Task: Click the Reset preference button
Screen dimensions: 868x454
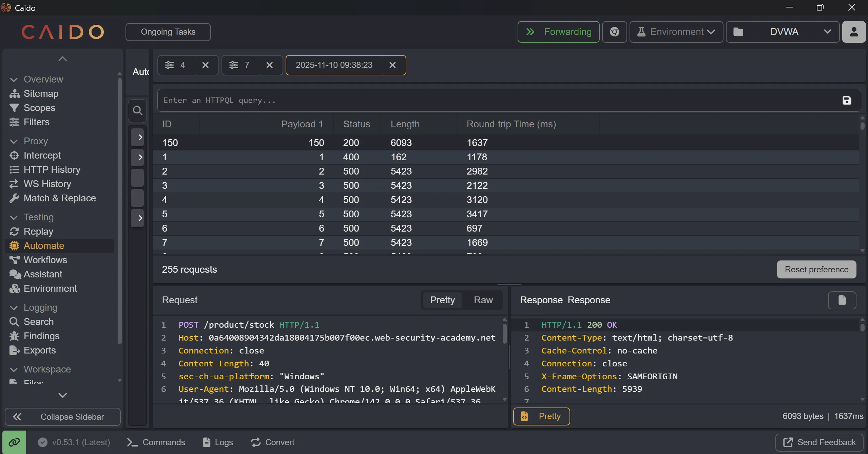Action: (816, 270)
